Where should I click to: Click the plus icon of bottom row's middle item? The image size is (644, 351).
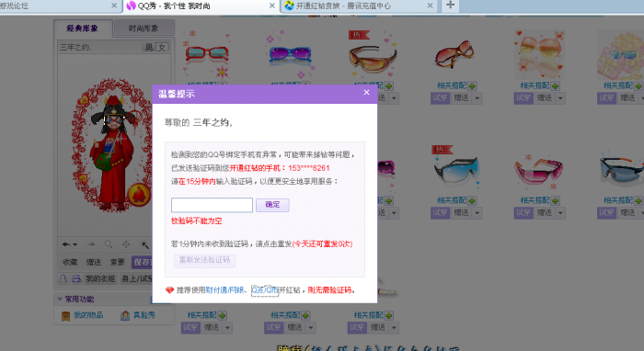[305, 315]
